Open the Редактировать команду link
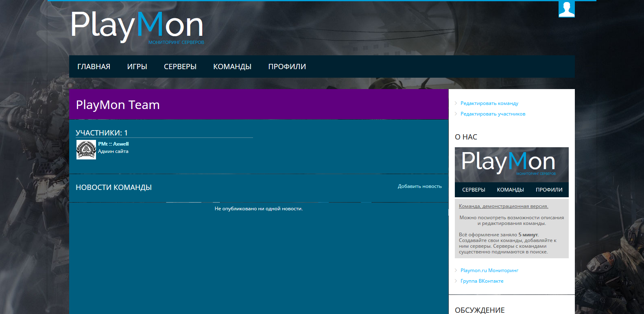The width and height of the screenshot is (644, 314). pos(489,103)
